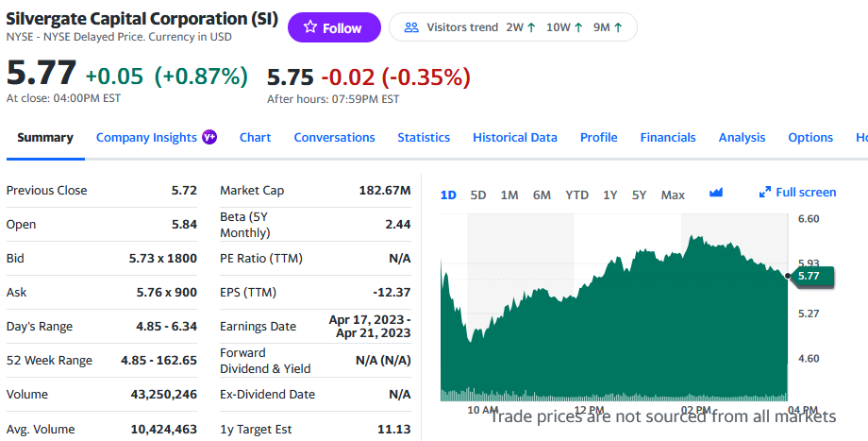Click the visitors trend people icon

coord(411,27)
